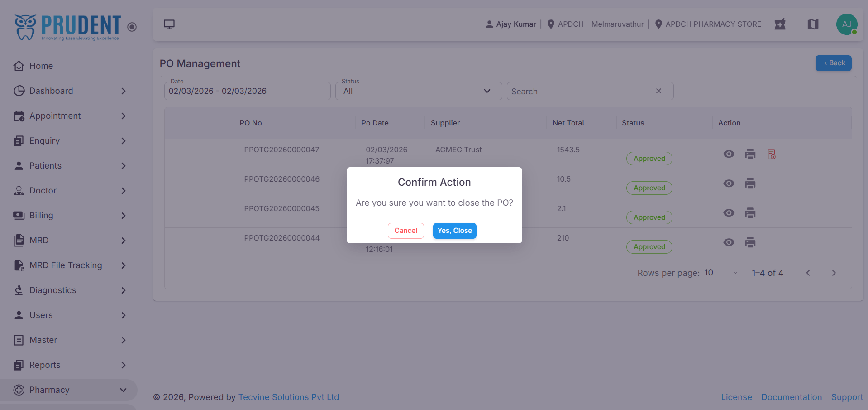
Task: Open the Users menu item
Action: click(69, 315)
